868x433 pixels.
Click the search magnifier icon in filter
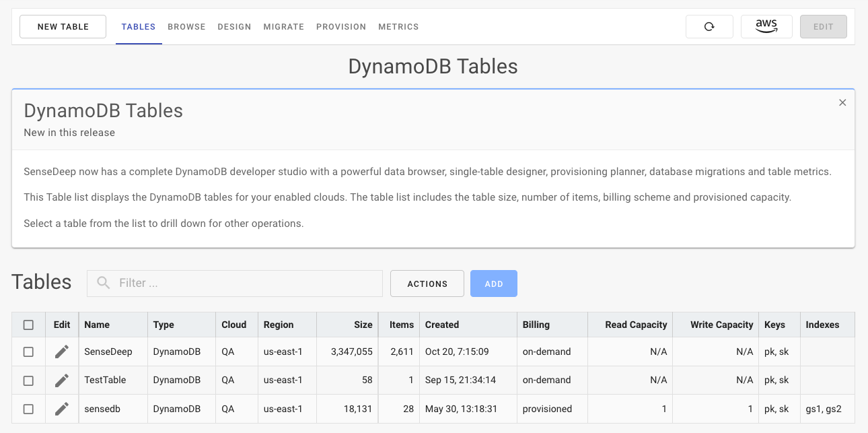(103, 284)
